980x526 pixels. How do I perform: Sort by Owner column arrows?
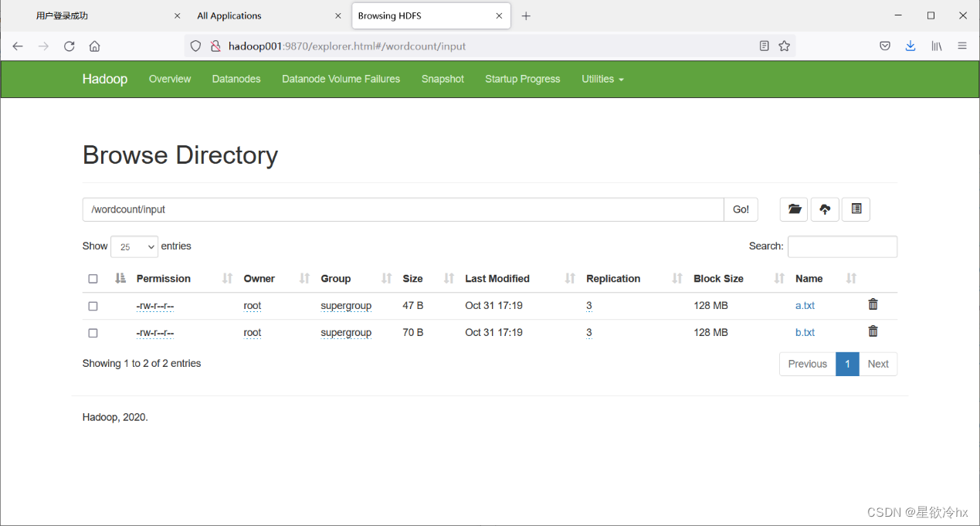point(304,279)
